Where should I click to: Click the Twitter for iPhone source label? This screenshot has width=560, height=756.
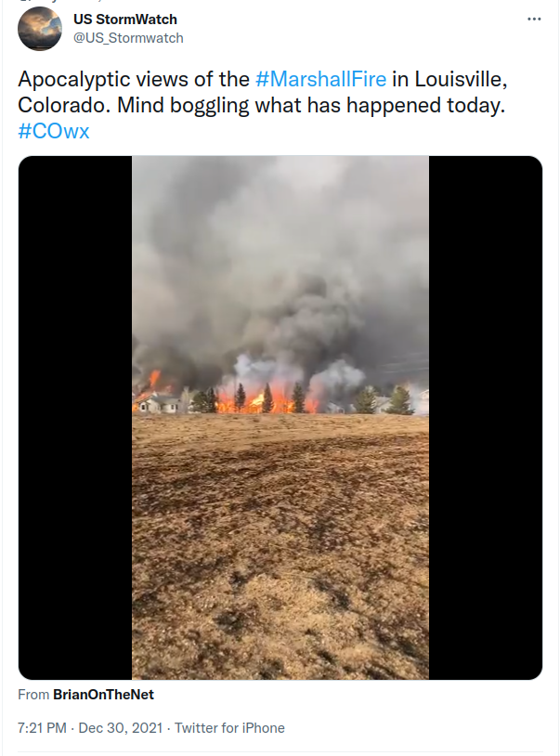pyautogui.click(x=229, y=728)
